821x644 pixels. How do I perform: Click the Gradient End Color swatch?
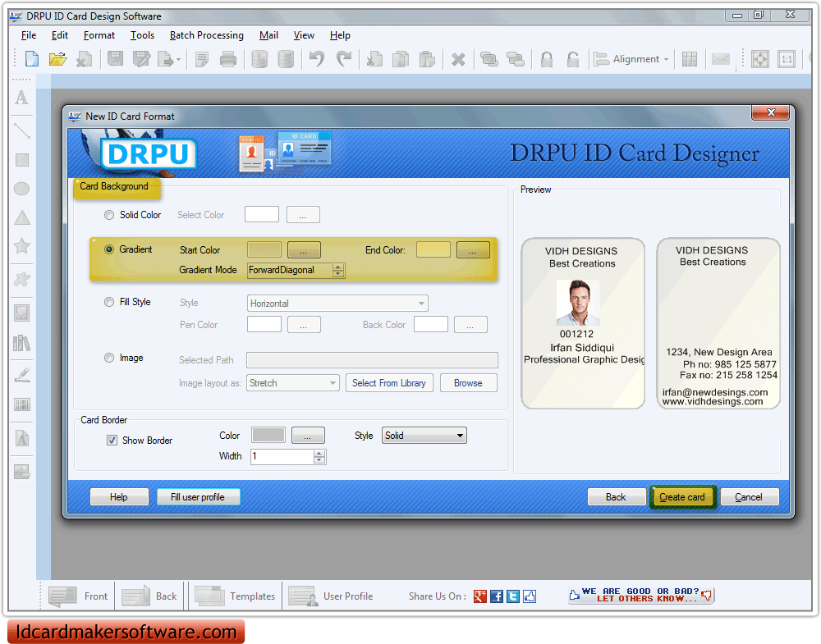(x=433, y=249)
